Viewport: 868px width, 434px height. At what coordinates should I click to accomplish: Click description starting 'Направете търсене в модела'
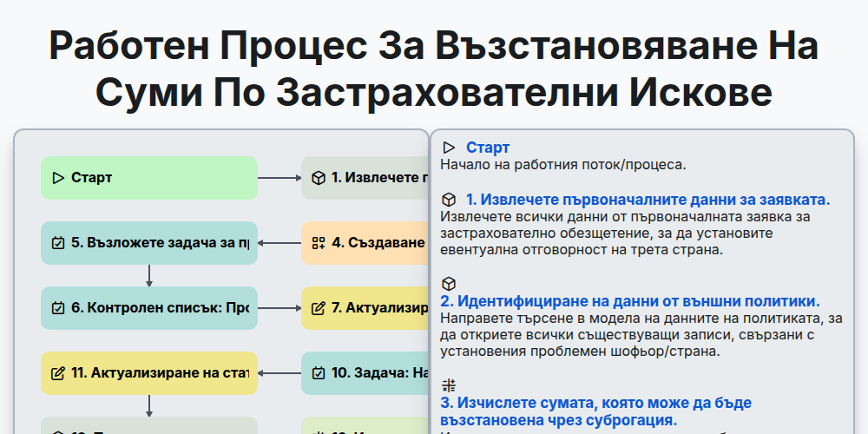pos(641,335)
